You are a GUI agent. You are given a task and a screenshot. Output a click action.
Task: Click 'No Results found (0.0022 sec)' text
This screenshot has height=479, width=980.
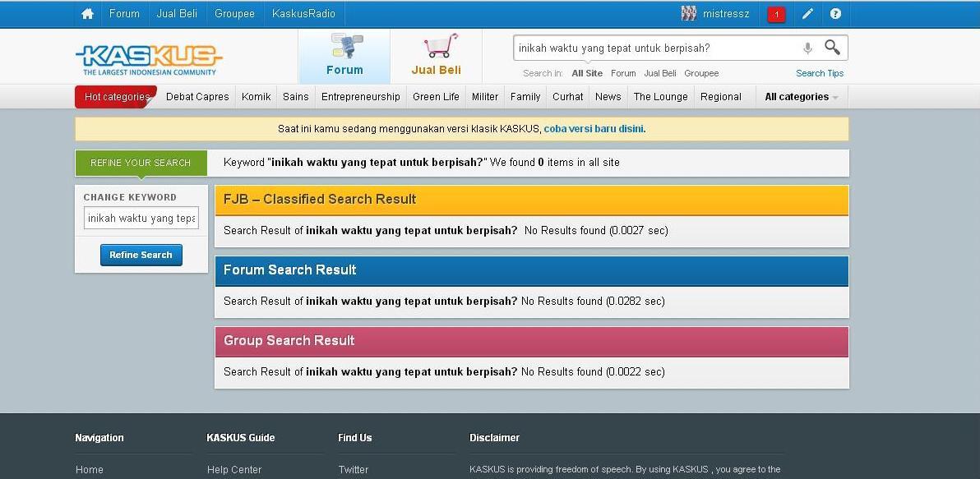[x=593, y=372]
